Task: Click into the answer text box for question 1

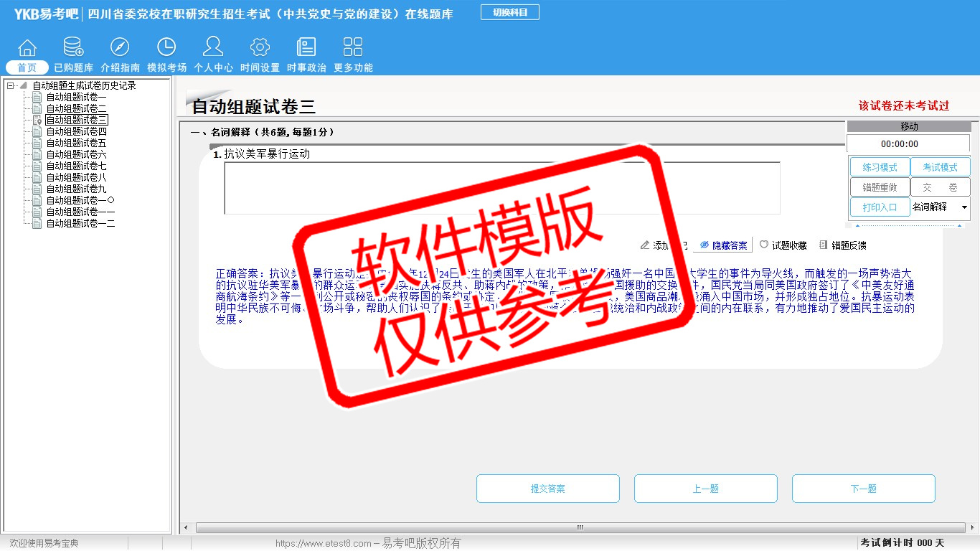Action: click(x=502, y=188)
